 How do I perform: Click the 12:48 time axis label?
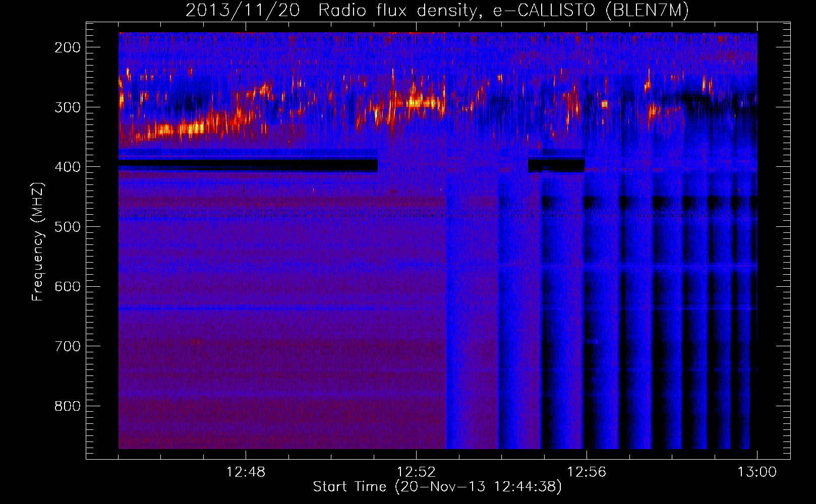(246, 472)
